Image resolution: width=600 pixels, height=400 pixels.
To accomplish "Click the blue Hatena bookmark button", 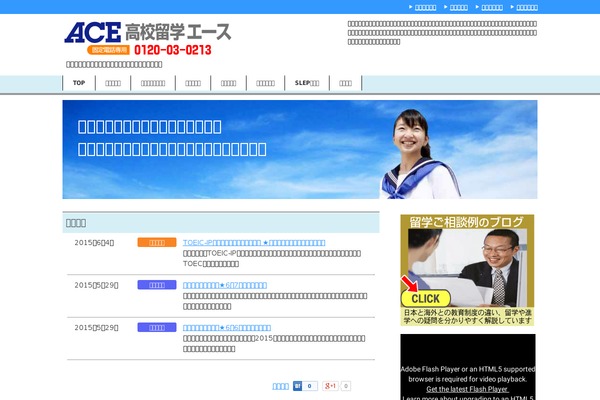I will point(297,386).
